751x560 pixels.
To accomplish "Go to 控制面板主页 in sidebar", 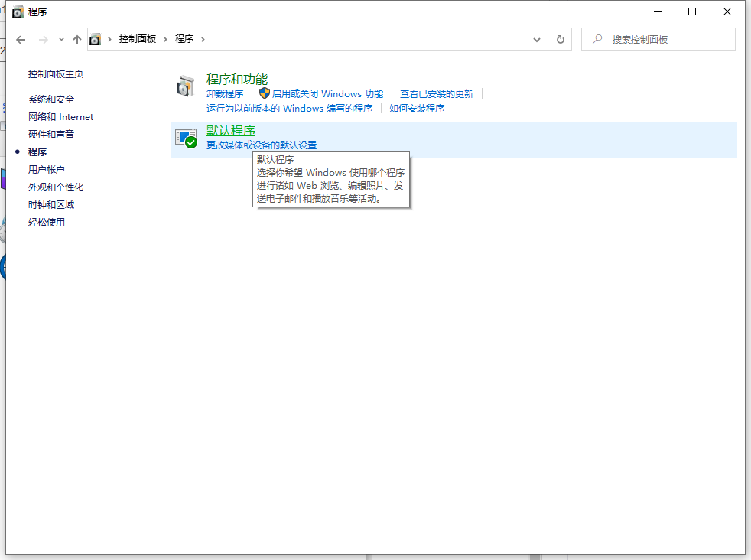I will [56, 74].
